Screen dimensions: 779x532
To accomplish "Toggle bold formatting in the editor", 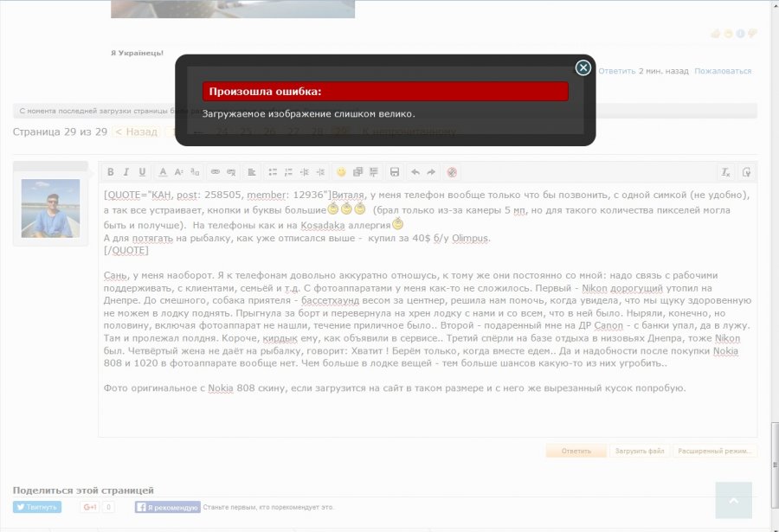I will pyautogui.click(x=110, y=172).
